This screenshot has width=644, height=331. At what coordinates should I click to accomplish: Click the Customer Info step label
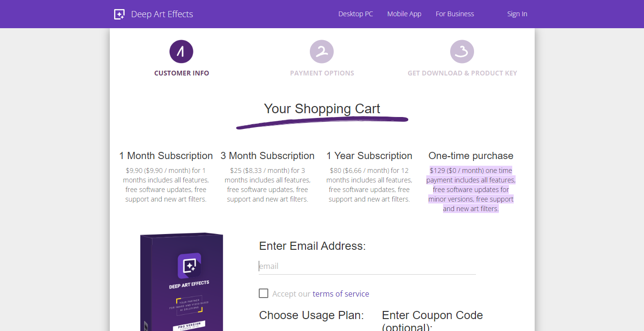pos(181,73)
